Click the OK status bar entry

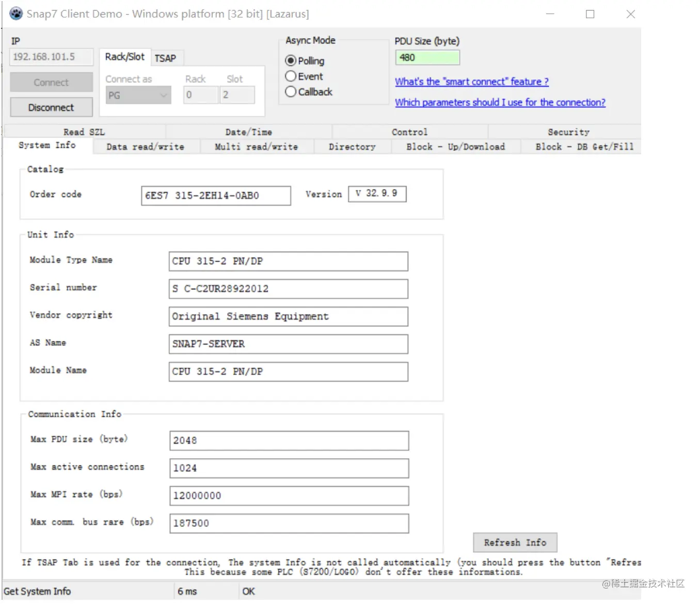coord(249,592)
